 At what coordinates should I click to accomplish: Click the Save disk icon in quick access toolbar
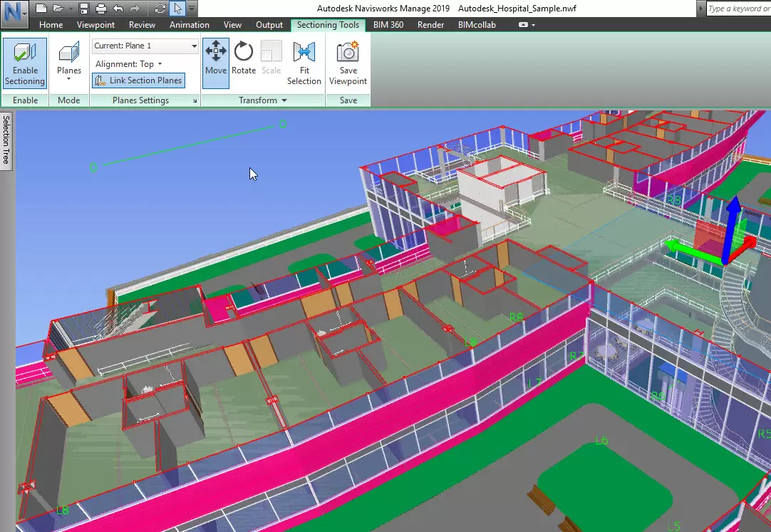(84, 9)
